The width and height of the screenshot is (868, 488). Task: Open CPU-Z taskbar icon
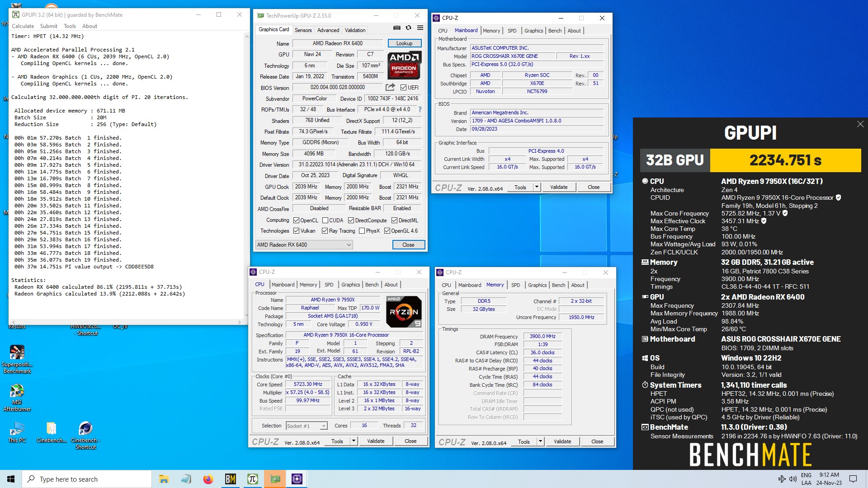[297, 479]
